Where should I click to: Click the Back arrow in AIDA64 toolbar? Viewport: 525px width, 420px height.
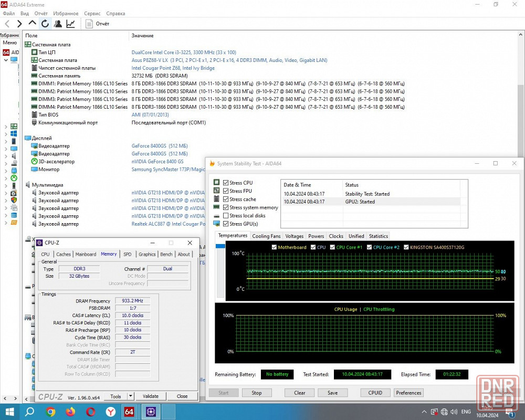pos(7,24)
